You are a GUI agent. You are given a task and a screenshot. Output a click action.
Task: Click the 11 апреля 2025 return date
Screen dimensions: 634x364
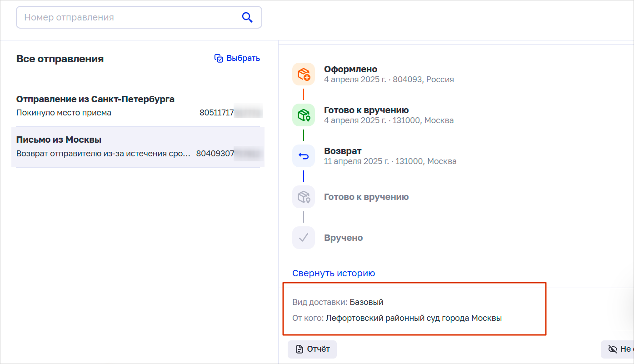tap(358, 161)
